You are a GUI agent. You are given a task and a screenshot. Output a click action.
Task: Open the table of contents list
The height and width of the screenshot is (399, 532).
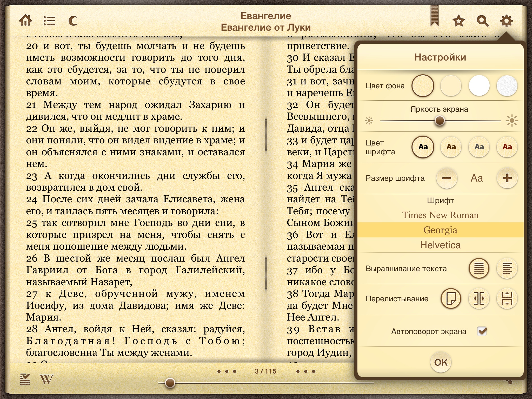point(49,21)
